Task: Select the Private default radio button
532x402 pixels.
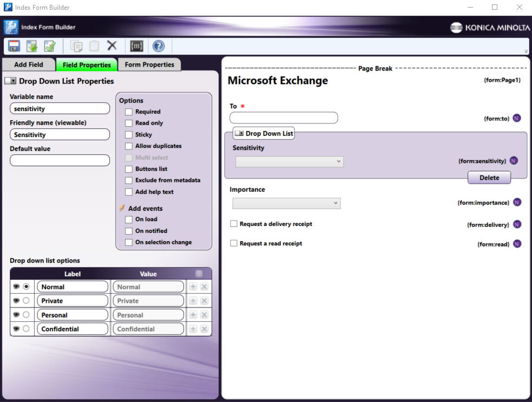Action: tap(26, 301)
